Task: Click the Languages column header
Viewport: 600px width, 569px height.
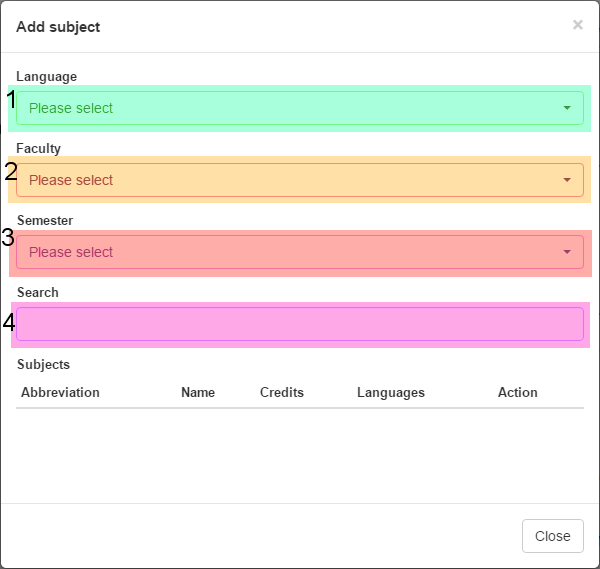Action: point(391,392)
